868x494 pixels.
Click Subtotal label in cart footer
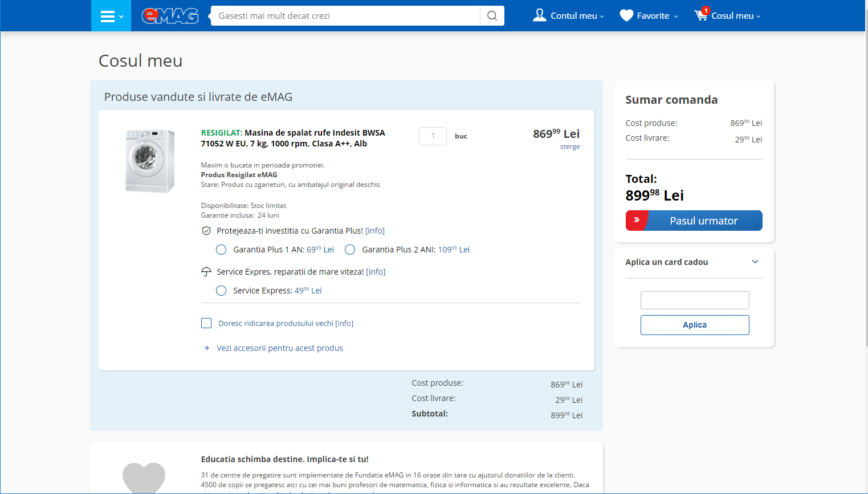pos(430,414)
